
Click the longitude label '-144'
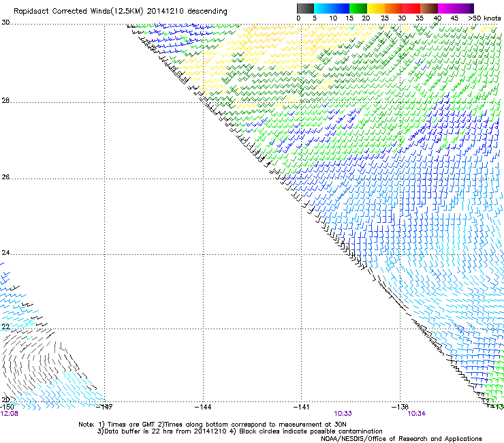coord(203,408)
